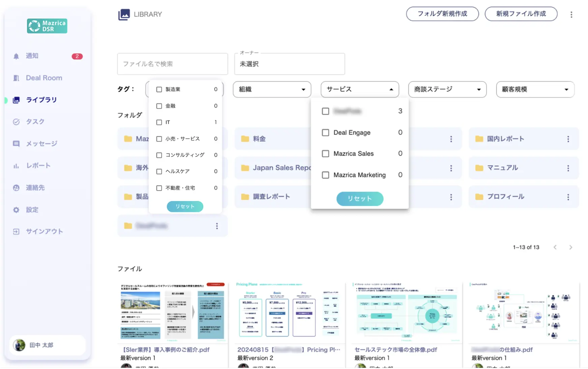Click the sign out icon
Image resolution: width=588 pixels, height=369 pixels.
pyautogui.click(x=16, y=232)
